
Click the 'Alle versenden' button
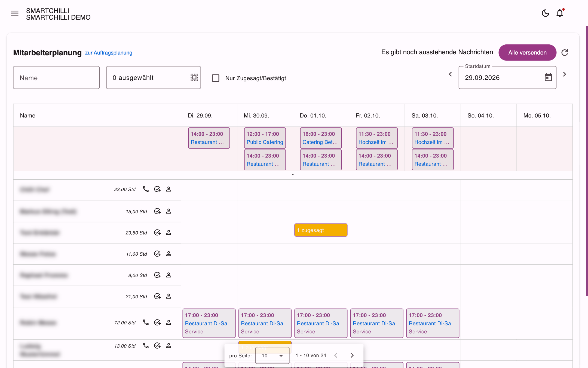(527, 53)
